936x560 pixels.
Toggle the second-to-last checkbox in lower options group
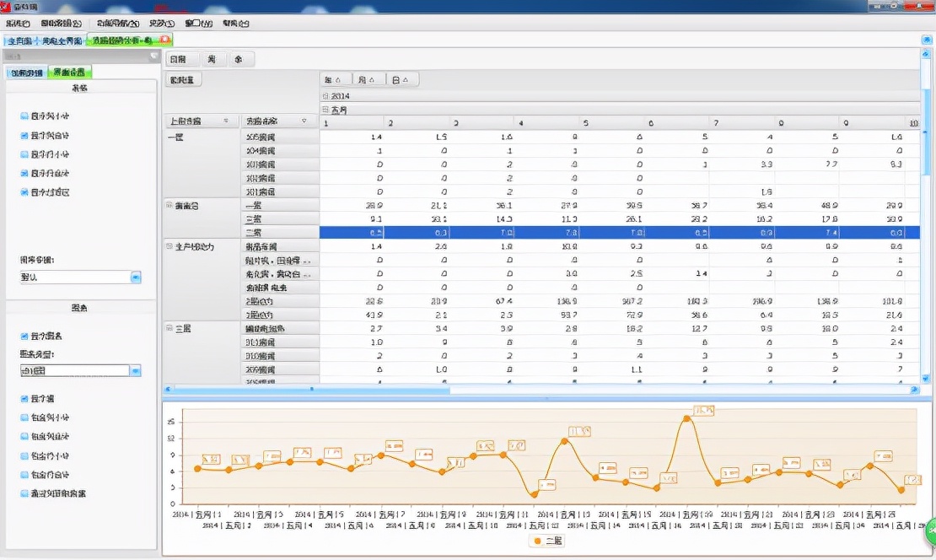24,475
